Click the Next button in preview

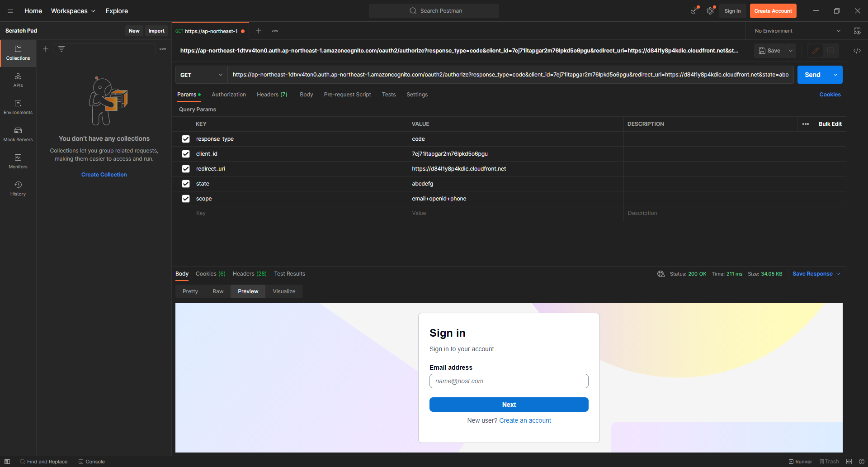(509, 405)
